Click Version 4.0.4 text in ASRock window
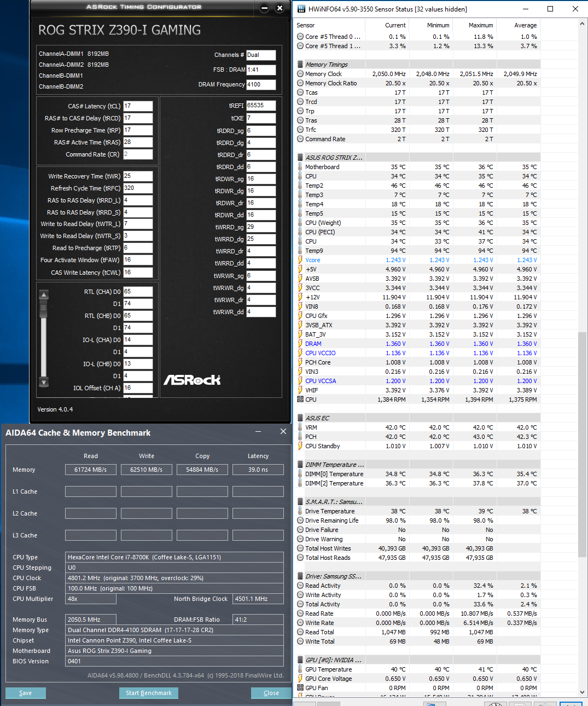The image size is (588, 706). tap(55, 409)
